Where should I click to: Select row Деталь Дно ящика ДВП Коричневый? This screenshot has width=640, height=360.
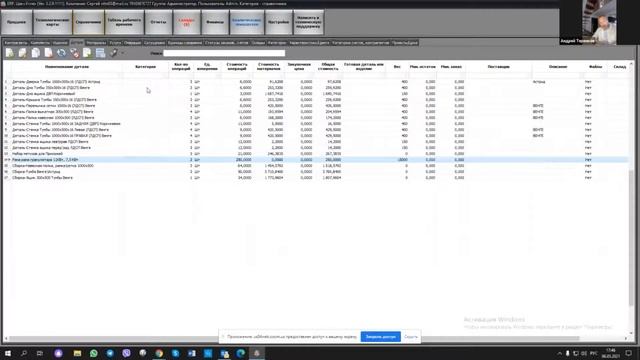pos(316,93)
